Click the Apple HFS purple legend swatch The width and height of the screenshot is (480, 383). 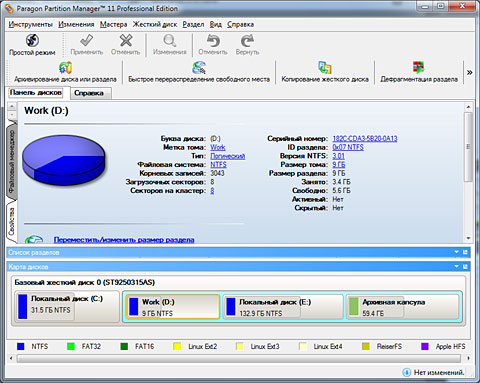point(425,346)
